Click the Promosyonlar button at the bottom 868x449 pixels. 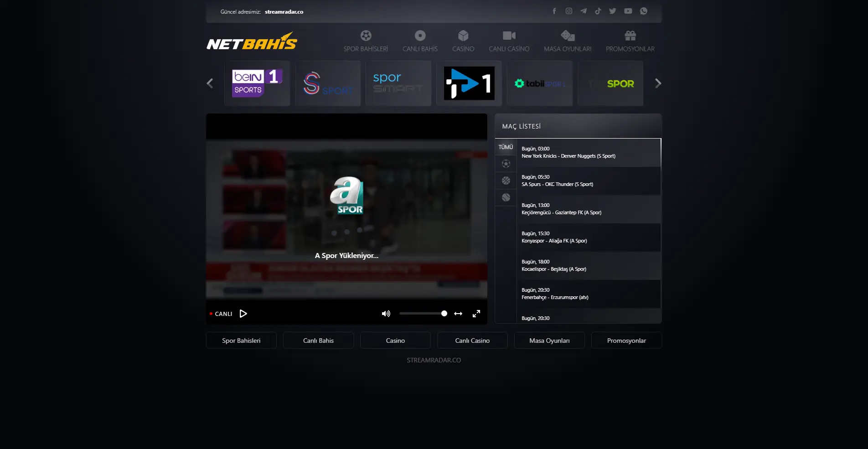tap(626, 340)
